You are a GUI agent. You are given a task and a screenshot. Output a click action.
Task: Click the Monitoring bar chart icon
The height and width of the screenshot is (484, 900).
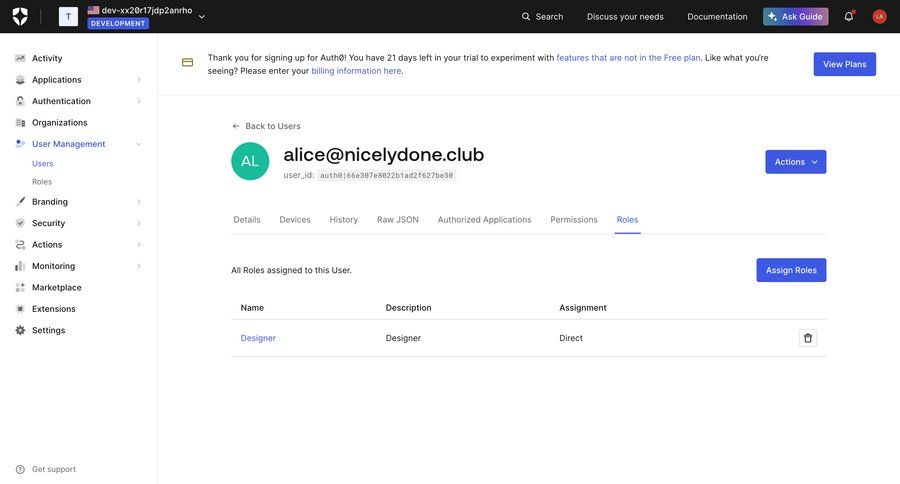pos(20,266)
